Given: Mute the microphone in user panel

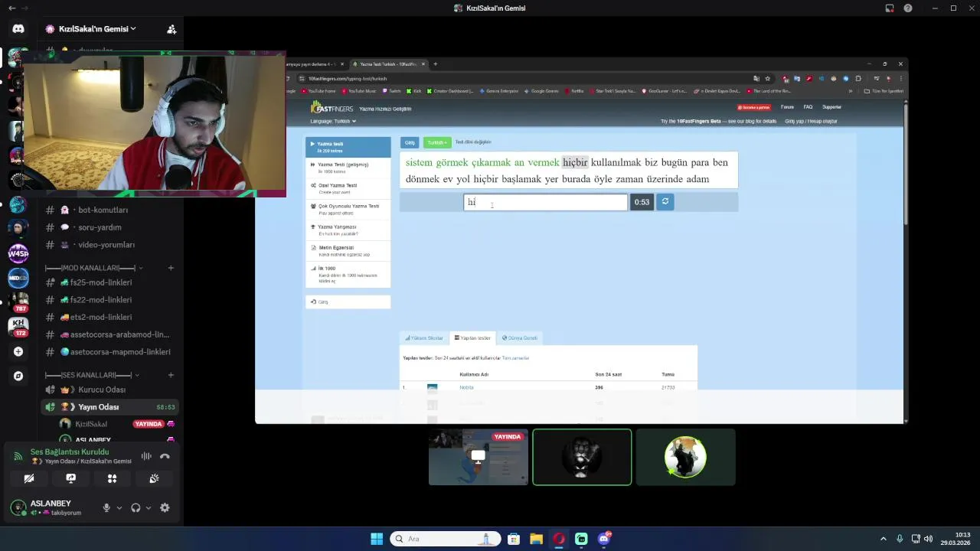Looking at the screenshot, I should pos(106,507).
